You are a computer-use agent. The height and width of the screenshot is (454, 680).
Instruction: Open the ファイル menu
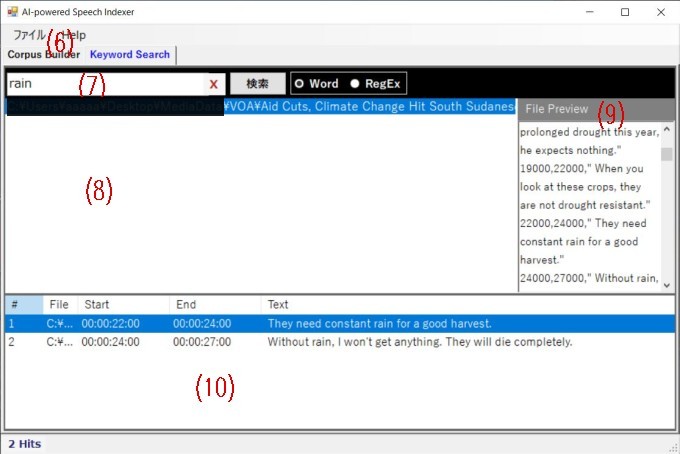[29, 35]
